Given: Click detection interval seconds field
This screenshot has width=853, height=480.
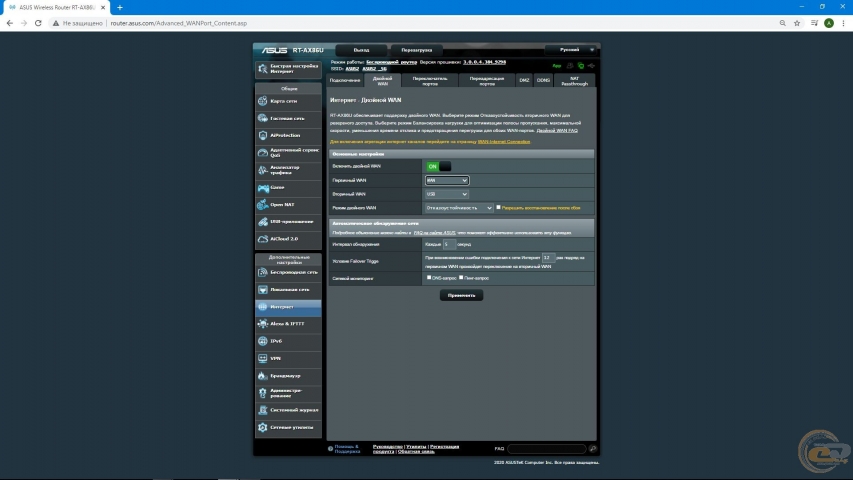Looking at the screenshot, I should pyautogui.click(x=449, y=244).
